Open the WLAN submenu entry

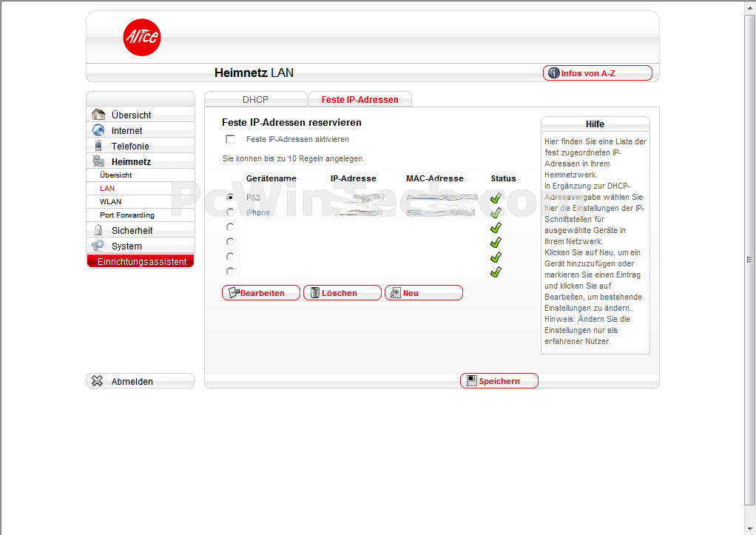coord(141,202)
